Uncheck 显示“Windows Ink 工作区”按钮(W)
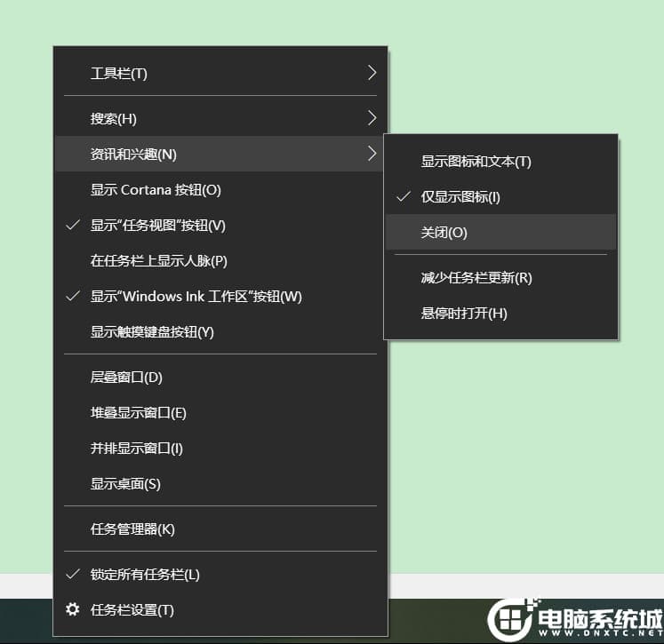 coord(220,296)
